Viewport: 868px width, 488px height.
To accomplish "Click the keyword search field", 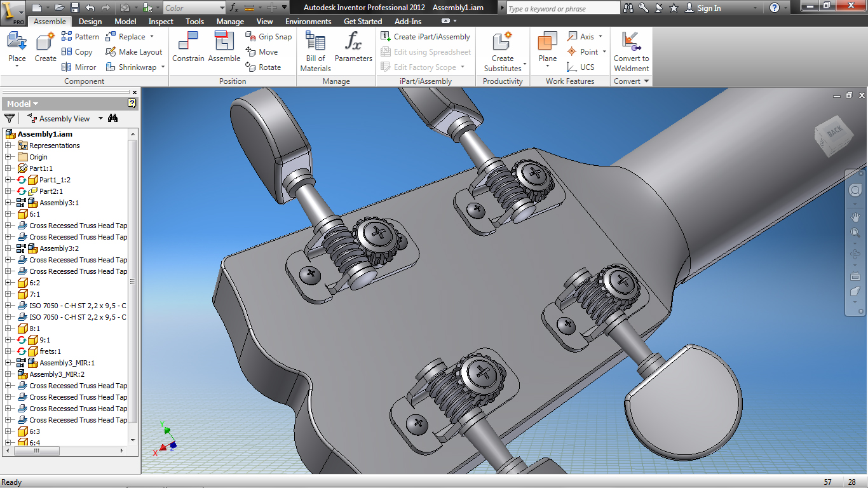I will (x=563, y=8).
